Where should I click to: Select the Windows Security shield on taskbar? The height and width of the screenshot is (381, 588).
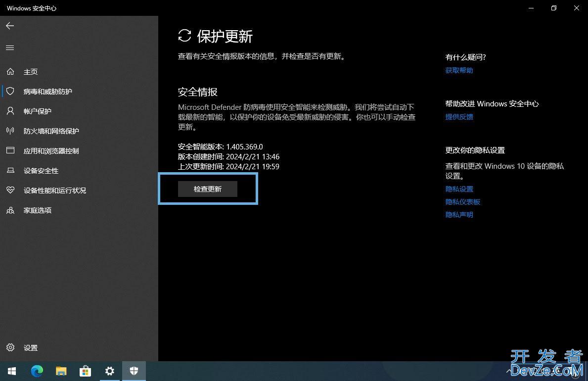(134, 371)
